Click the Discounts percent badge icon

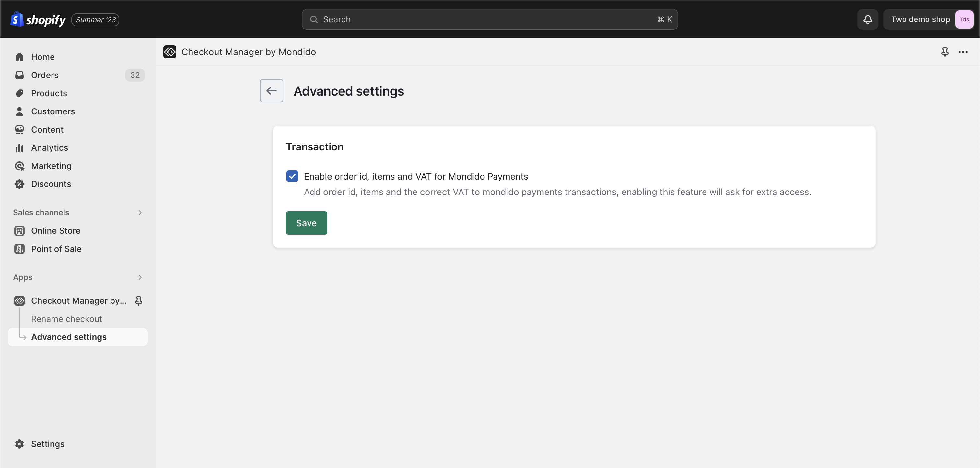tap(19, 184)
